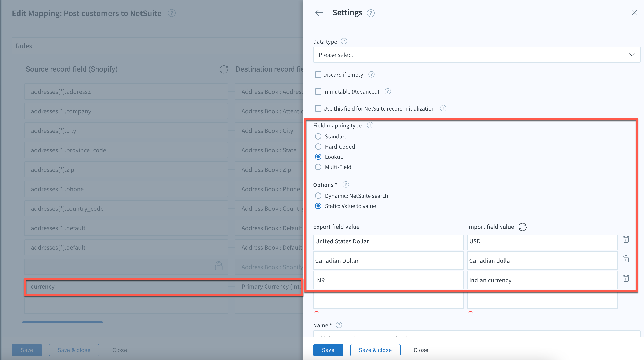This screenshot has height=360, width=644.
Task: Select the addresses[*].address2 source field
Action: pyautogui.click(x=126, y=92)
